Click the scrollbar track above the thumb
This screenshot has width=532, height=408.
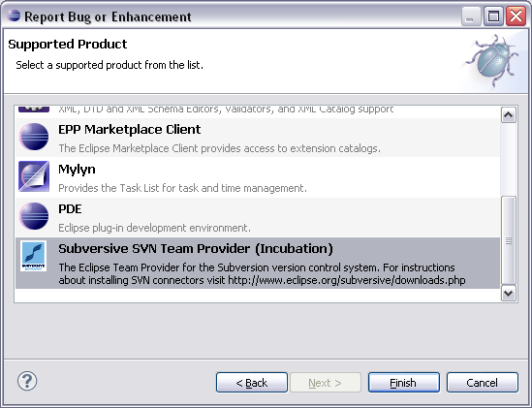pyautogui.click(x=508, y=160)
